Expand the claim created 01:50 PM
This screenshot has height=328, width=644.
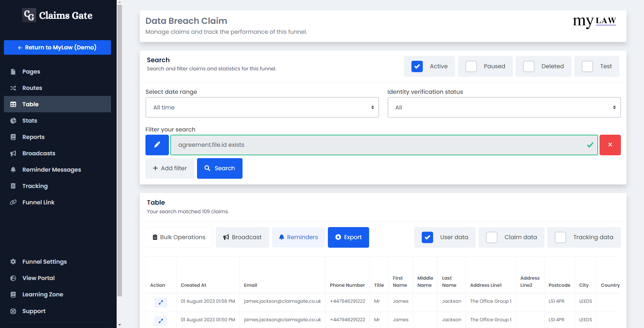coord(161,321)
